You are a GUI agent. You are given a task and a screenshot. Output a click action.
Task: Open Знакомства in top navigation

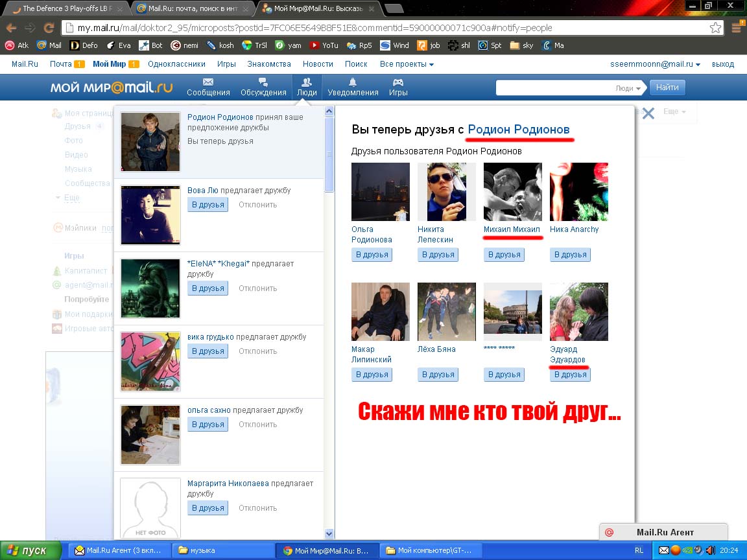268,64
